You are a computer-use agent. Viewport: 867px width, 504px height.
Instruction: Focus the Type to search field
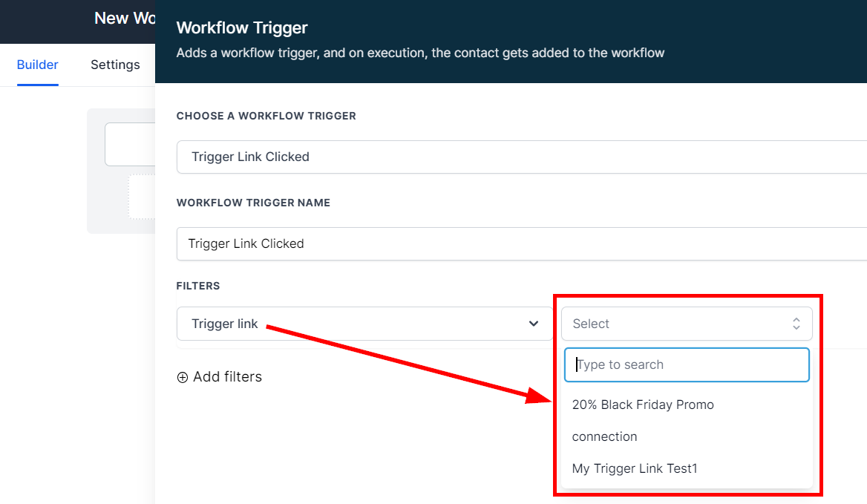point(686,365)
